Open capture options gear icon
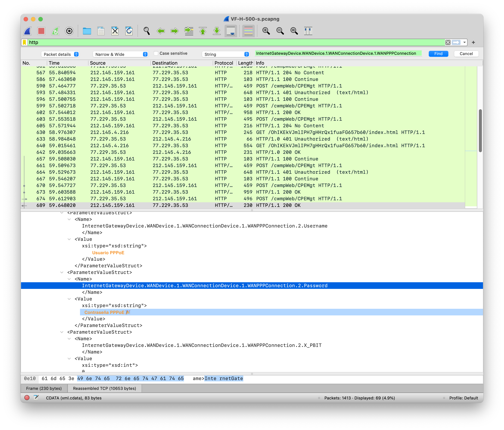Viewport: 504px width, 430px height. pos(69,31)
